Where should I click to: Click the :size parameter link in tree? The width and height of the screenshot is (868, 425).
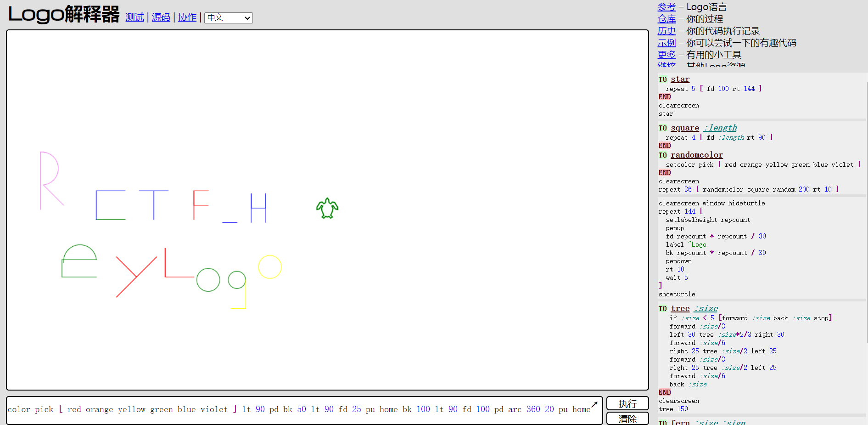click(706, 308)
